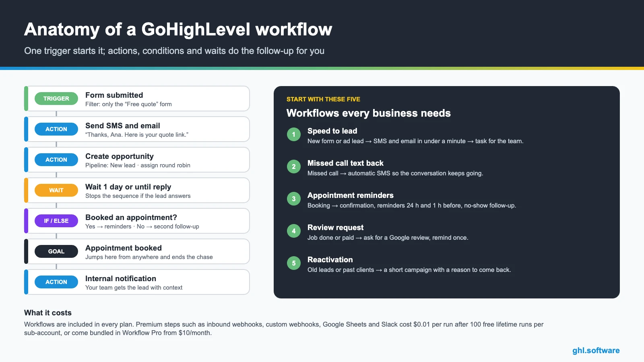The height and width of the screenshot is (362, 644).
Task: Click the dark GOAL badge
Action: pos(56,251)
